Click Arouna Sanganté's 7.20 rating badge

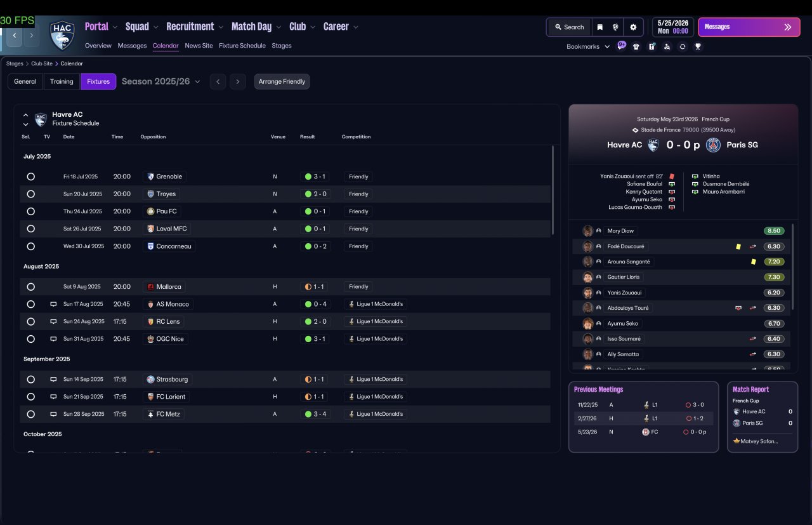point(774,262)
